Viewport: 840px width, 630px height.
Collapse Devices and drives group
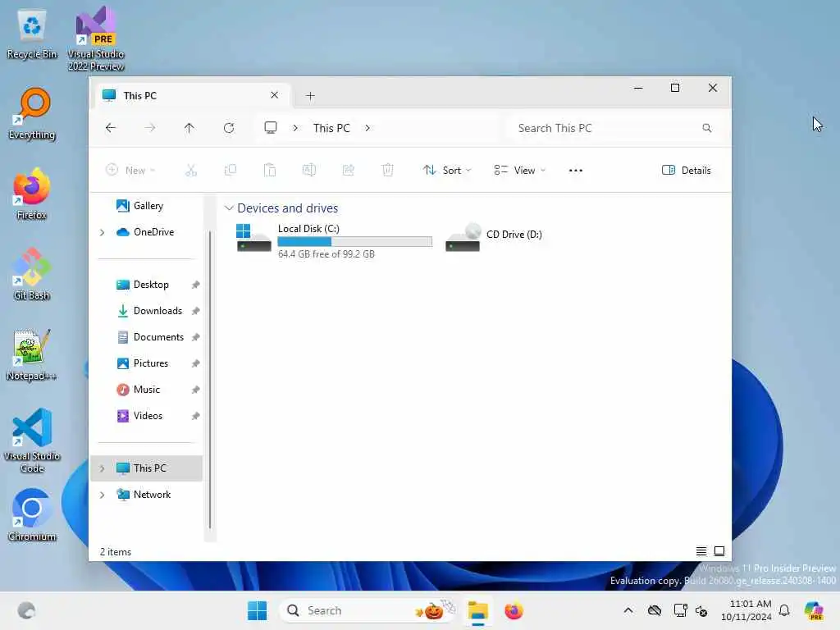point(229,208)
